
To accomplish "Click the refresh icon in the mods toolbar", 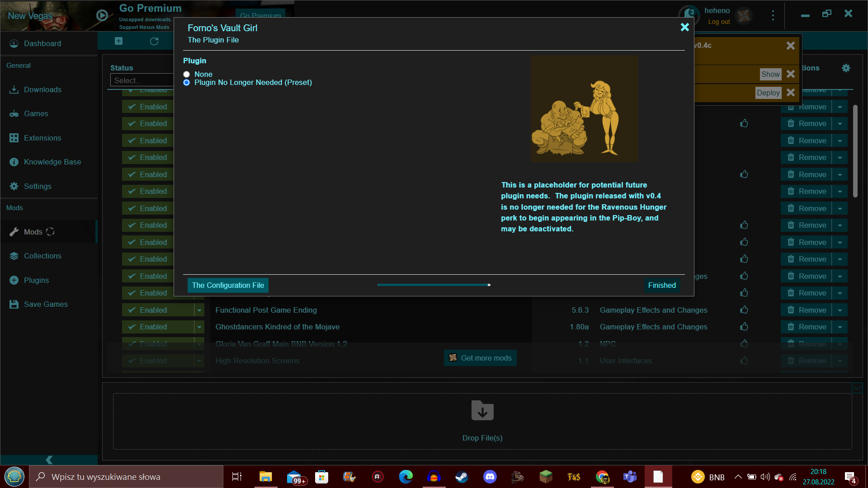I will (154, 41).
